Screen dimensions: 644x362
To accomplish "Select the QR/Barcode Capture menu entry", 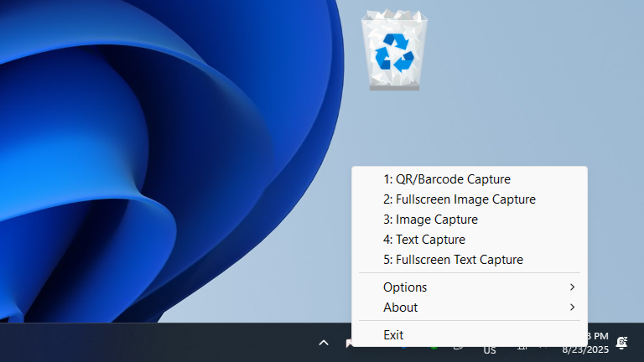I will coord(470,179).
